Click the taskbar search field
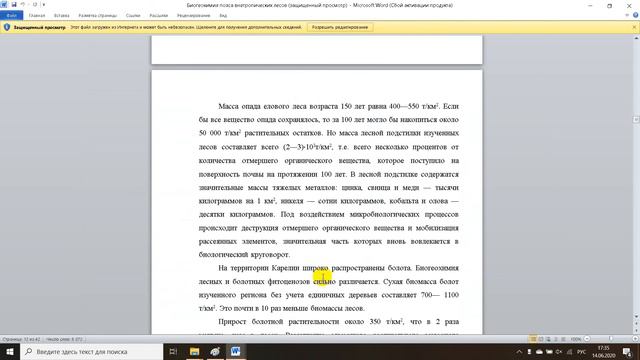The width and height of the screenshot is (640, 360). click(x=92, y=351)
